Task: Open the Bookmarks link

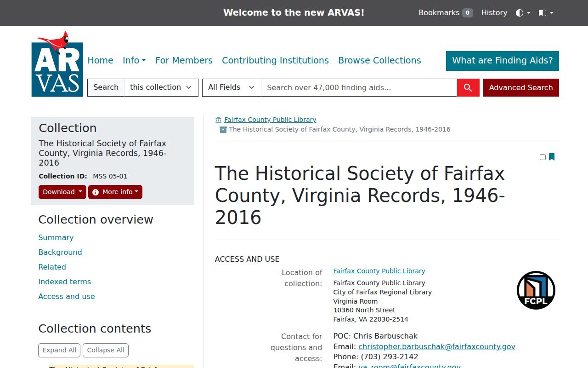Action: pos(446,13)
